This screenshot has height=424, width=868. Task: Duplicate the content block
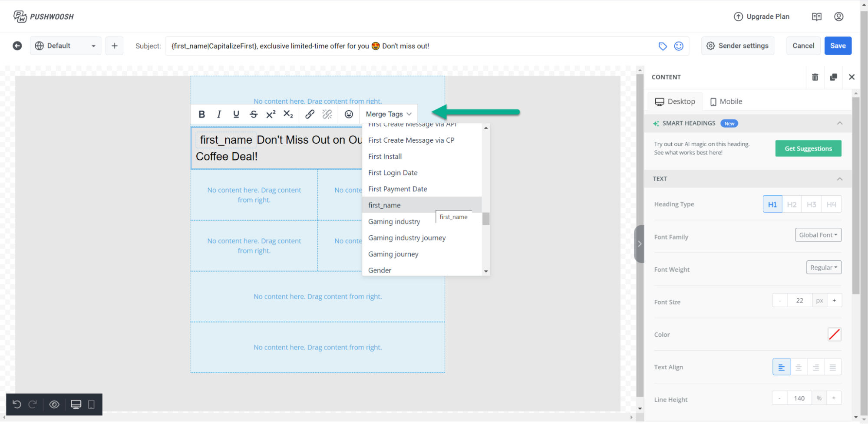click(833, 77)
